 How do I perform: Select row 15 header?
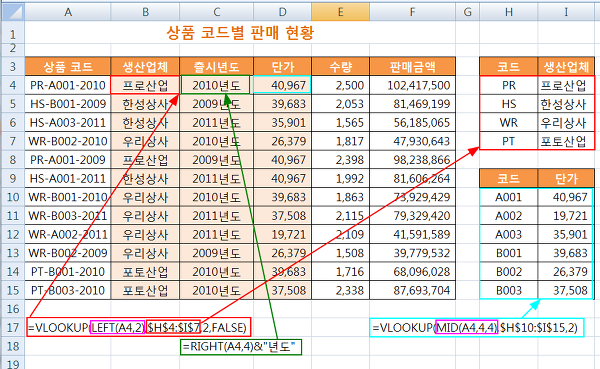pyautogui.click(x=13, y=290)
